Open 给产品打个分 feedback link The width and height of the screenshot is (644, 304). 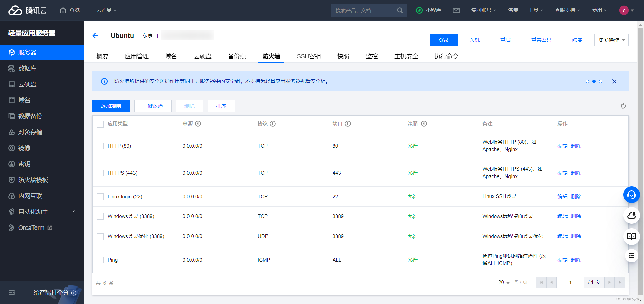tap(55, 293)
